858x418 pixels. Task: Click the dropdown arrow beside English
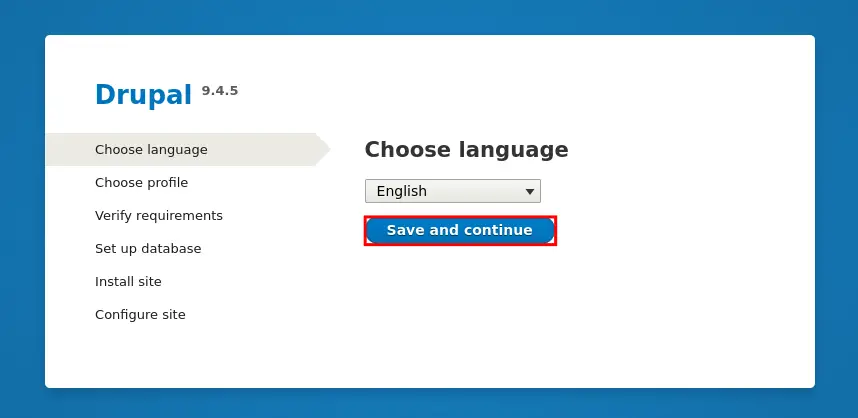point(529,191)
